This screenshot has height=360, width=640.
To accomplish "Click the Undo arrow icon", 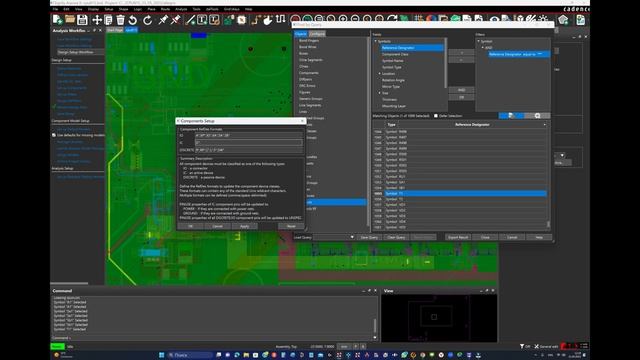I will coord(133,20).
